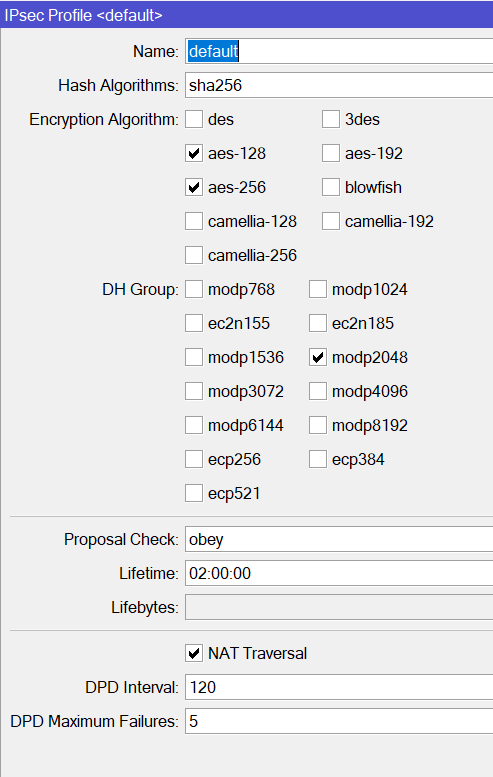Tick the camellia-128 checkbox
This screenshot has width=493, height=777.
pyautogui.click(x=194, y=222)
